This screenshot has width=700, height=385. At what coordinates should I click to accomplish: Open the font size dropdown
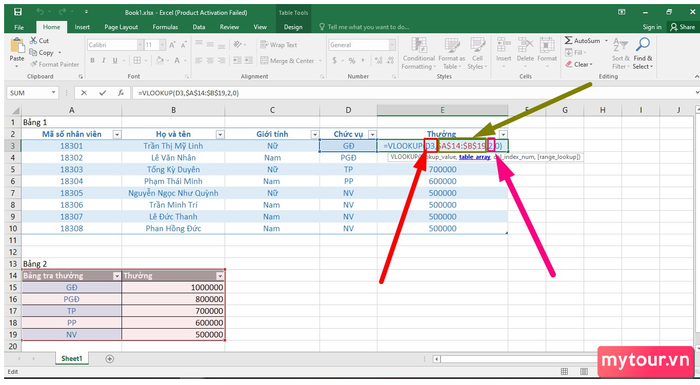[162, 45]
